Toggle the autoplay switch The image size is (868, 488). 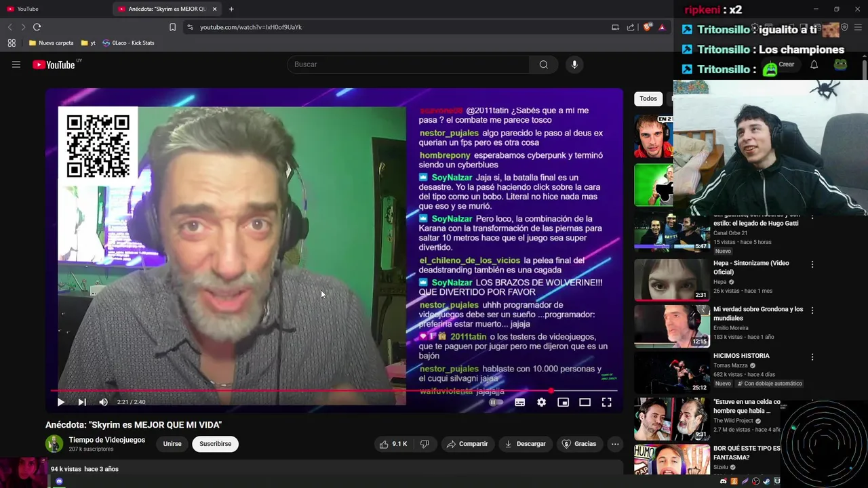tap(496, 402)
